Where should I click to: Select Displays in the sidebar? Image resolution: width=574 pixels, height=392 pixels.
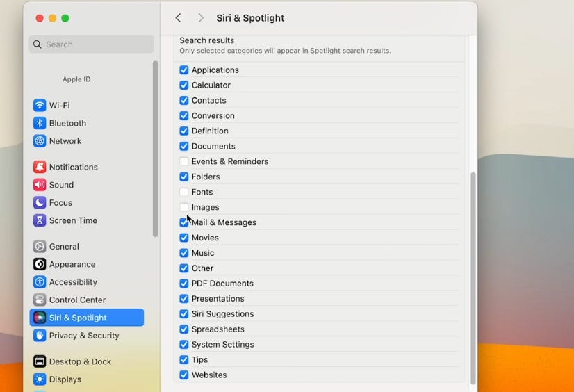click(x=87, y=379)
